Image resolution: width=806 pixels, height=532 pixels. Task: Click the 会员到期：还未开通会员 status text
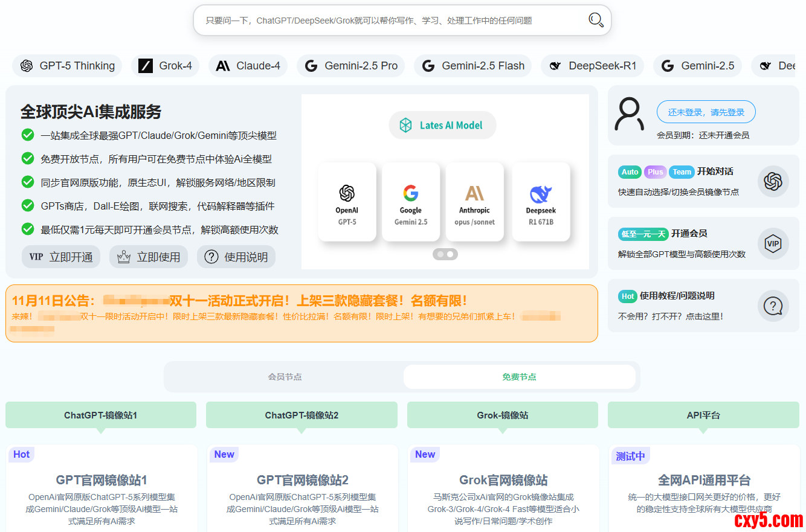[703, 135]
